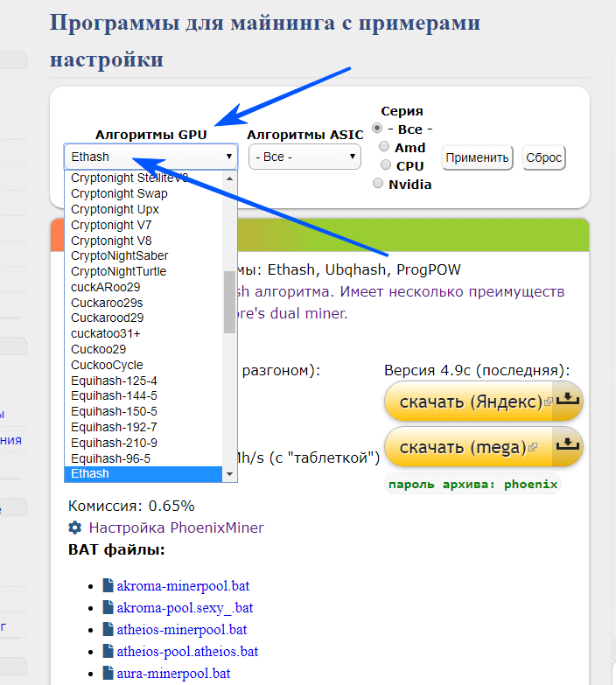Download via скачать (Яндекс) button

pyautogui.click(x=484, y=401)
